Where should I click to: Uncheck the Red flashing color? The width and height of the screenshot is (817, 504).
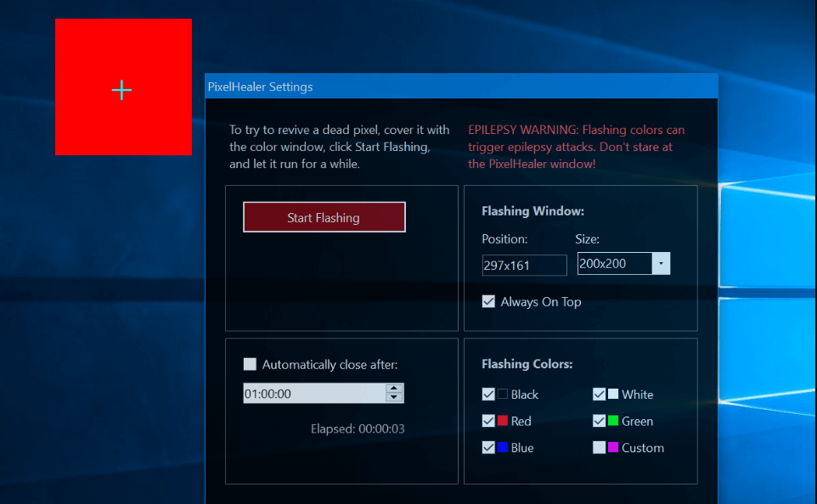pyautogui.click(x=488, y=421)
